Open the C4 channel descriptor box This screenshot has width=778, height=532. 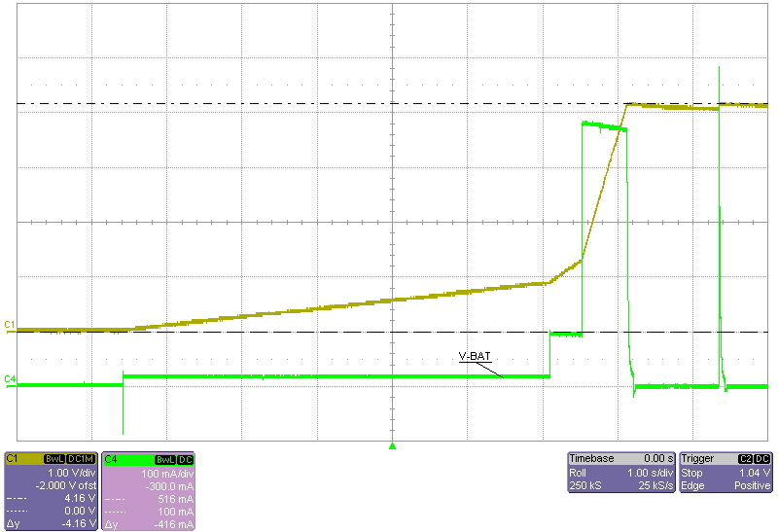[148, 490]
